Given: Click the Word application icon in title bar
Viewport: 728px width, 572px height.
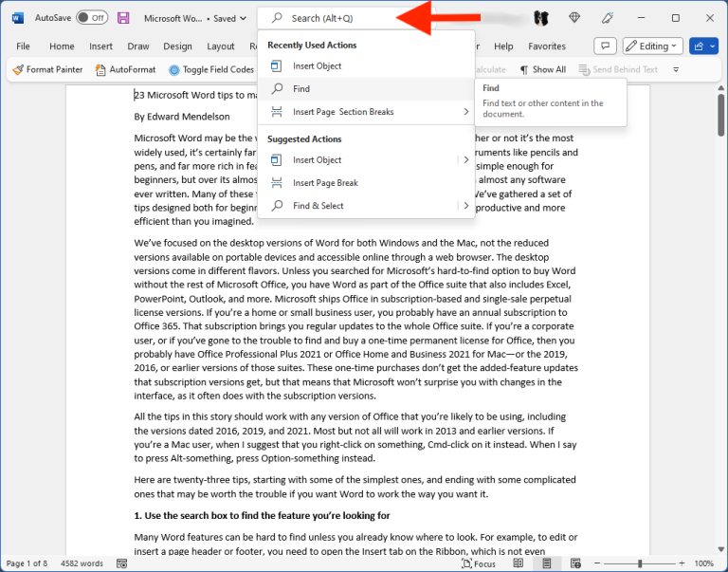Looking at the screenshot, I should (18, 18).
